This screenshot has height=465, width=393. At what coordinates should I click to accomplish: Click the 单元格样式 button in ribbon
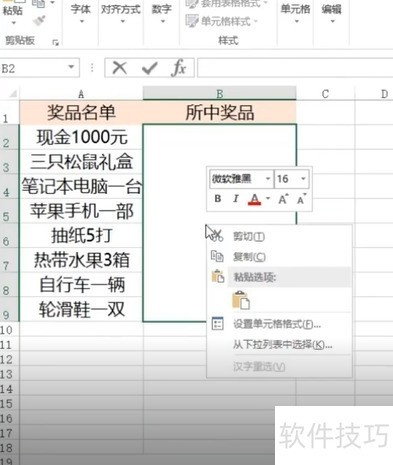tap(222, 22)
